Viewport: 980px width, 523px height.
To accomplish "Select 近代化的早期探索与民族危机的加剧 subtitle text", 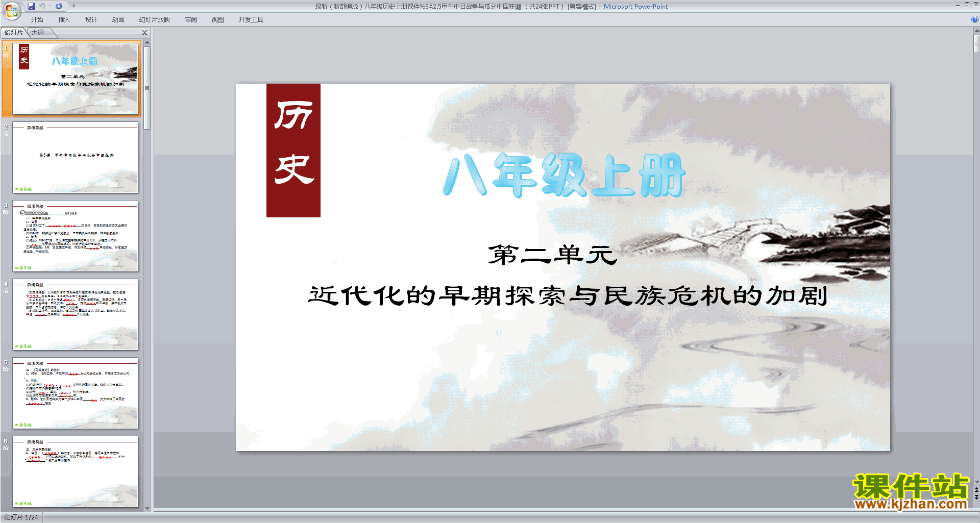I will [568, 295].
